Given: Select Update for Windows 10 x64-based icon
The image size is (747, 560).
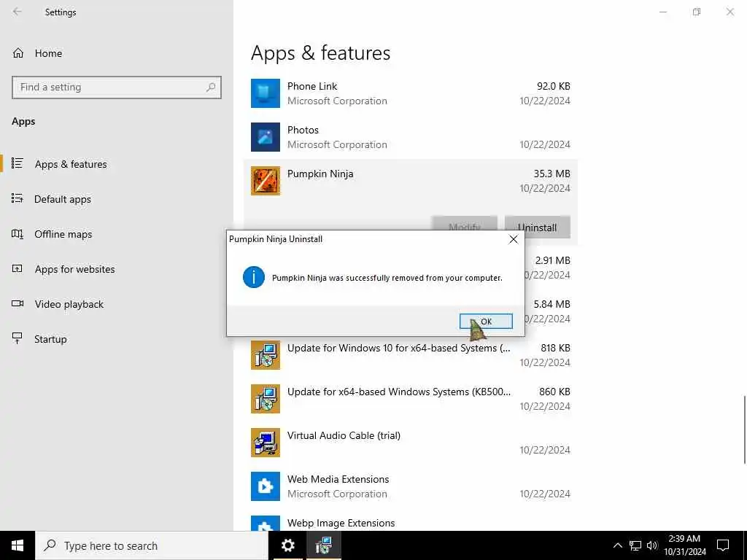Looking at the screenshot, I should coord(266,355).
